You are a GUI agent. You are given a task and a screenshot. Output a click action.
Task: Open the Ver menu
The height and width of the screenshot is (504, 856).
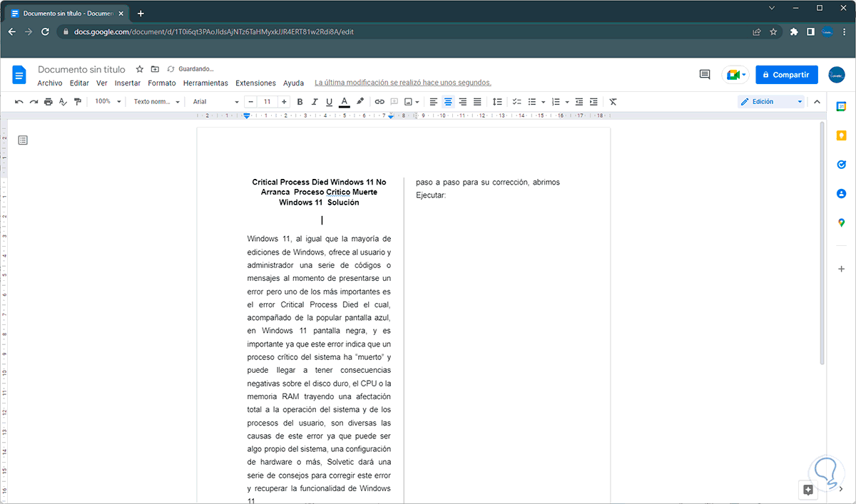point(102,83)
